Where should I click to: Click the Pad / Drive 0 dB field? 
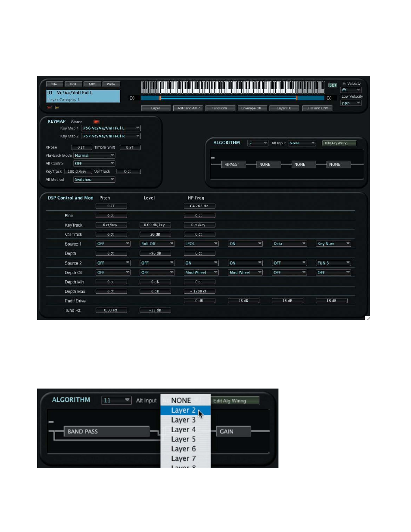pos(199,301)
